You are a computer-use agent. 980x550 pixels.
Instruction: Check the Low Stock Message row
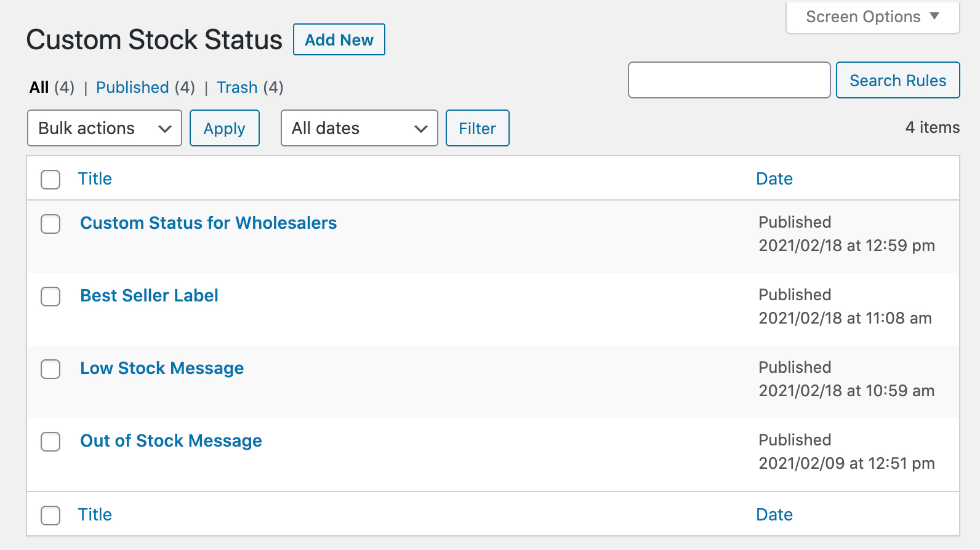(x=50, y=369)
